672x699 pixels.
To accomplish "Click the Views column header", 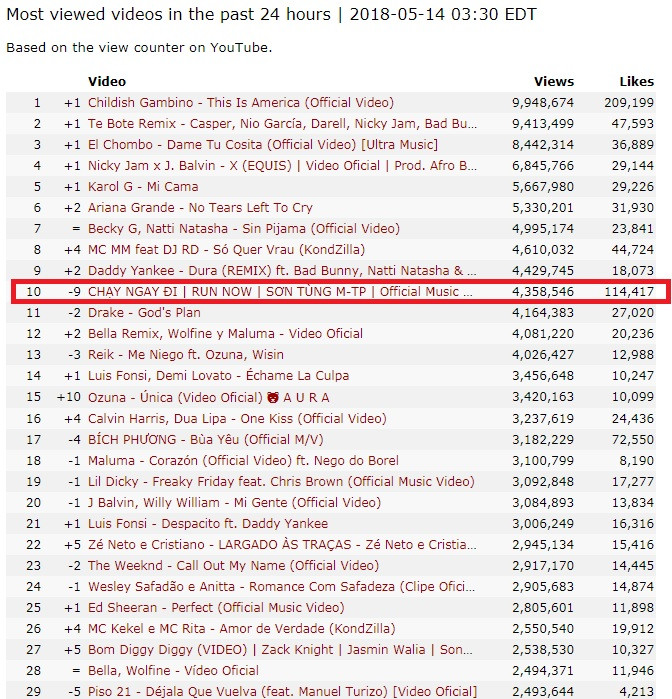I will [x=554, y=82].
